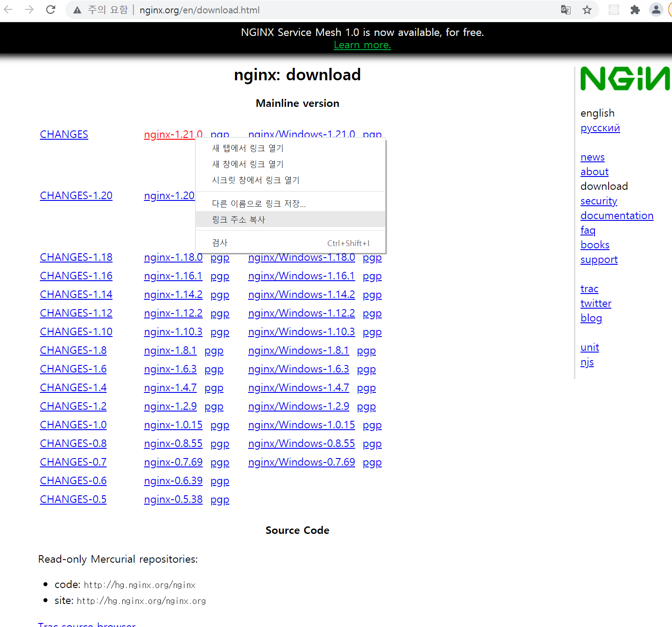Click the nginx-1.2.9 link
This screenshot has height=627, width=672.
170,406
